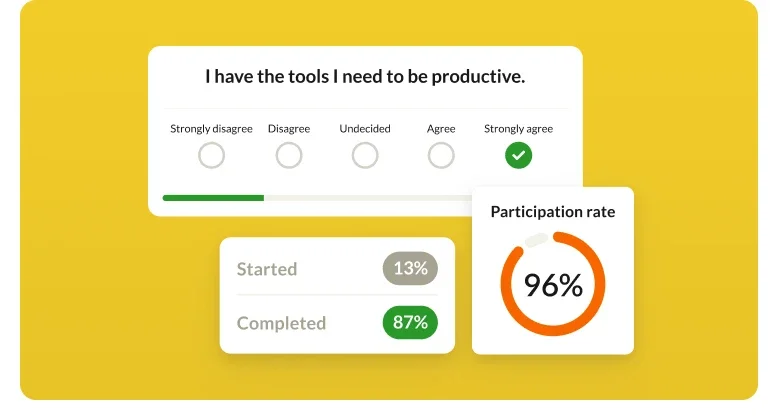The width and height of the screenshot is (778, 420).
Task: Choose the Disagree radio option
Action: click(x=289, y=156)
